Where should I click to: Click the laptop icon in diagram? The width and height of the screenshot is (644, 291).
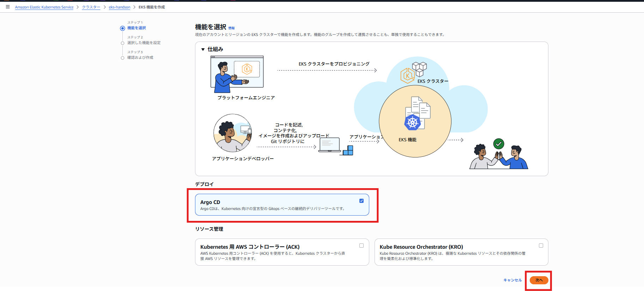click(x=329, y=145)
